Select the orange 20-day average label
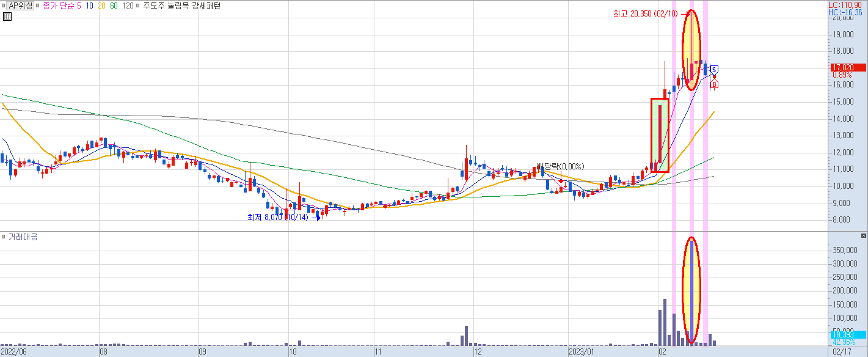Viewport: 868px width, 357px height. coord(102,6)
